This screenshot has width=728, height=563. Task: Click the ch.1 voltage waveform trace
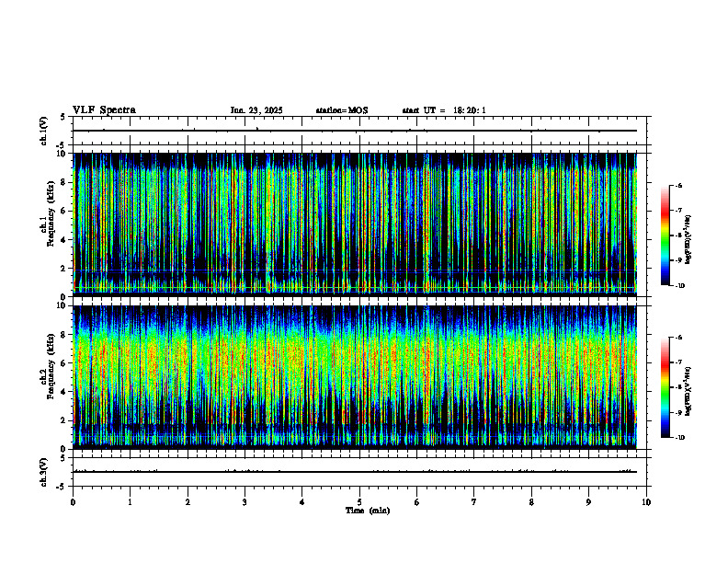355,131
